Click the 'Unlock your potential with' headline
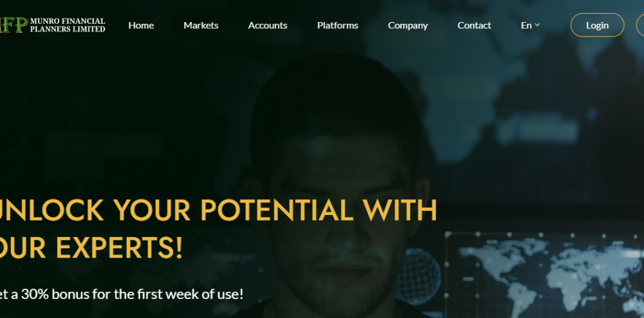644x318 pixels. (x=218, y=210)
